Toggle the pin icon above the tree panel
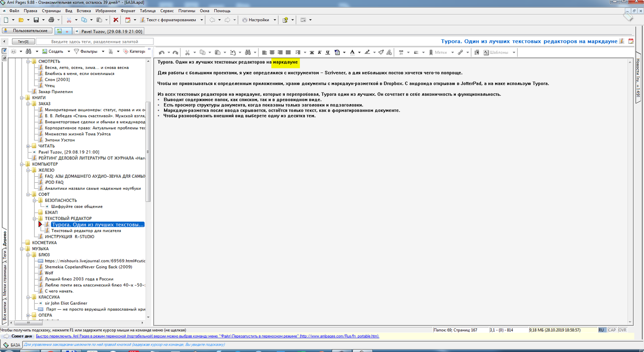644x352 pixels. point(4,51)
